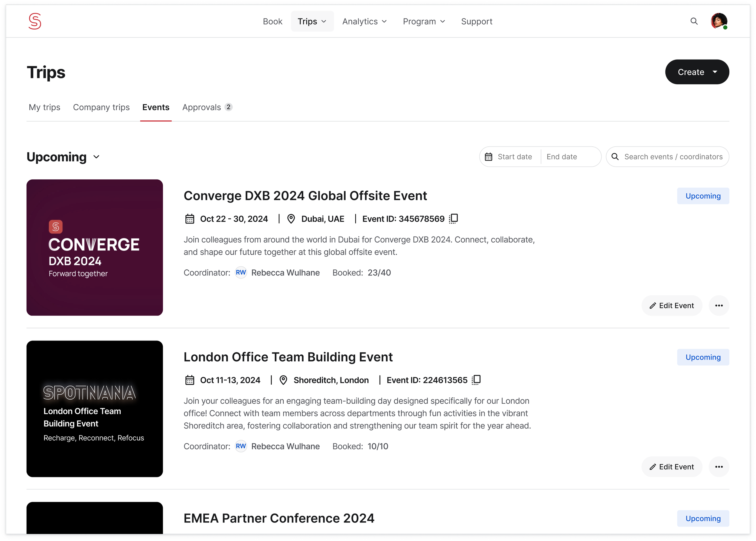Viewport: 756px width, 541px height.
Task: Click the Event ID: 345678569 text
Action: pos(403,219)
